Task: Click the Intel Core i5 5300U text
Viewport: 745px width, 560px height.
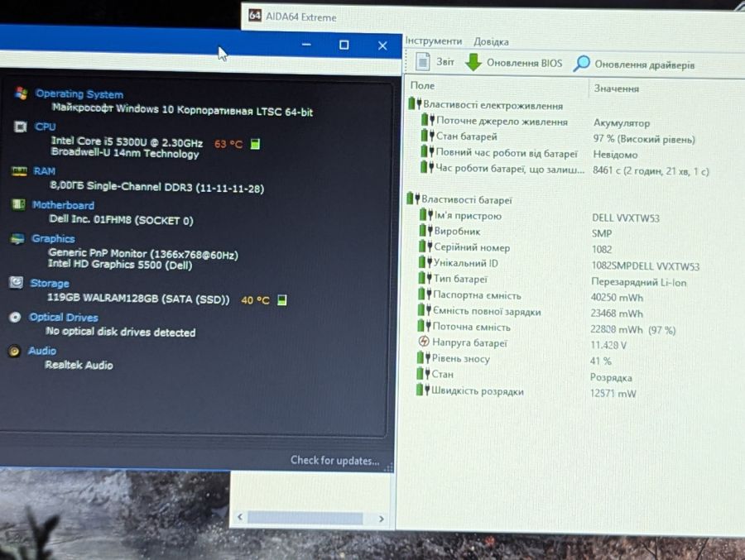Action: (x=127, y=141)
